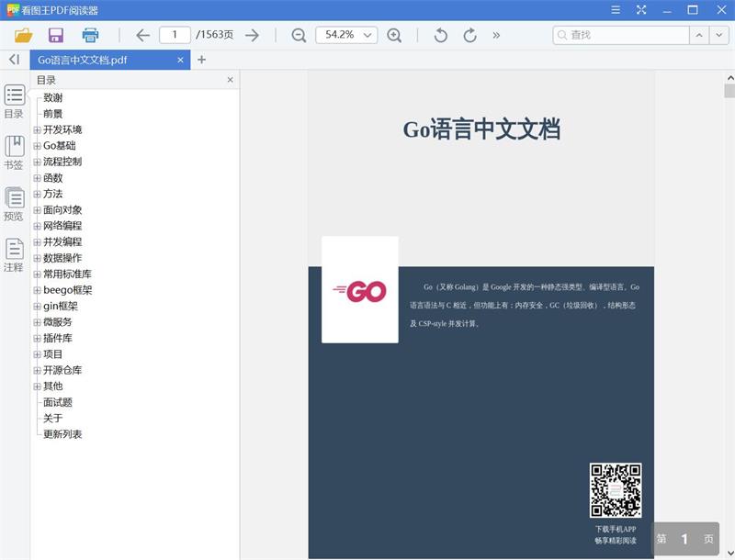Select 前景 in the outline

(53, 114)
